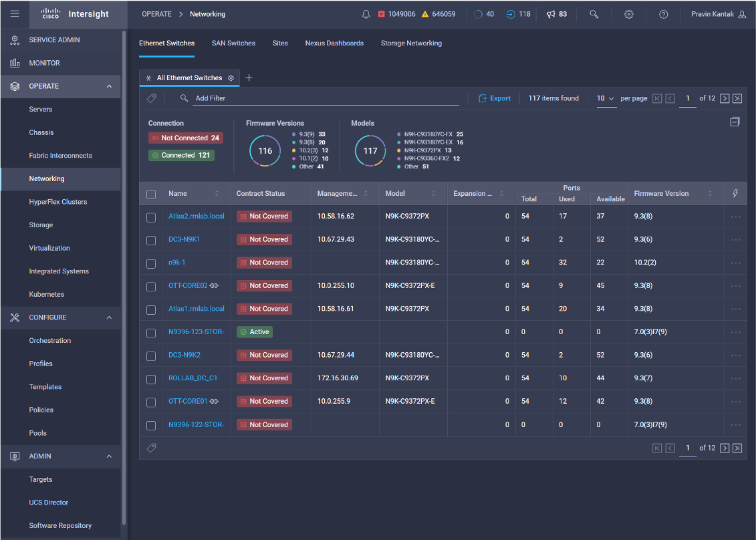Check the Atlas2.rmlab.local row checkbox

pyautogui.click(x=151, y=217)
